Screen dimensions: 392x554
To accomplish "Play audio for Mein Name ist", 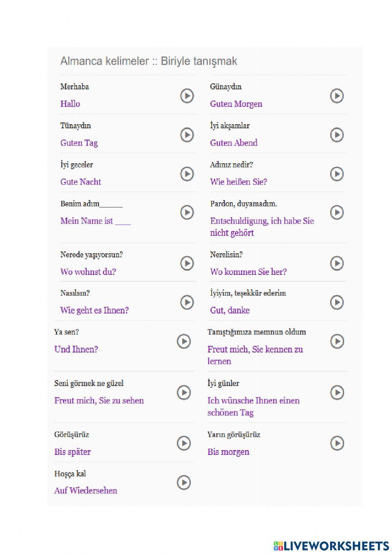I will point(187,213).
